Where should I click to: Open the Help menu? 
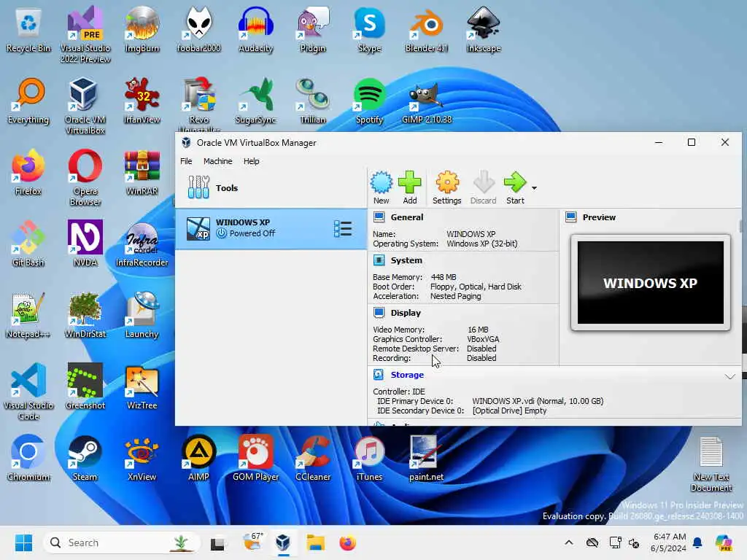(251, 161)
